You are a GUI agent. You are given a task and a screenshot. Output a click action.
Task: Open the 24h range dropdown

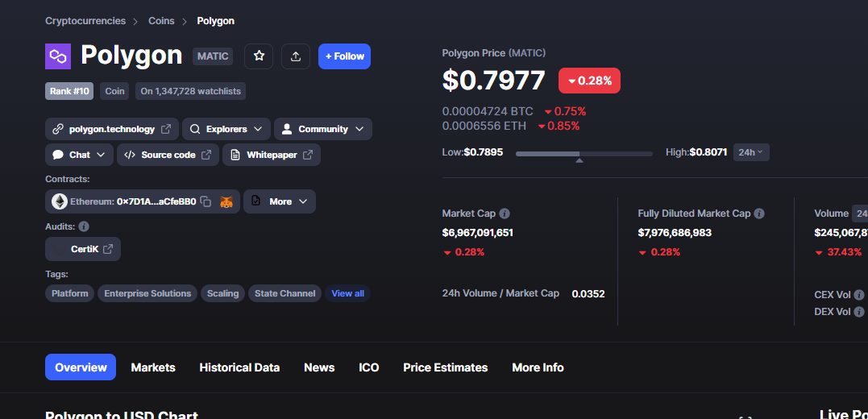point(751,152)
